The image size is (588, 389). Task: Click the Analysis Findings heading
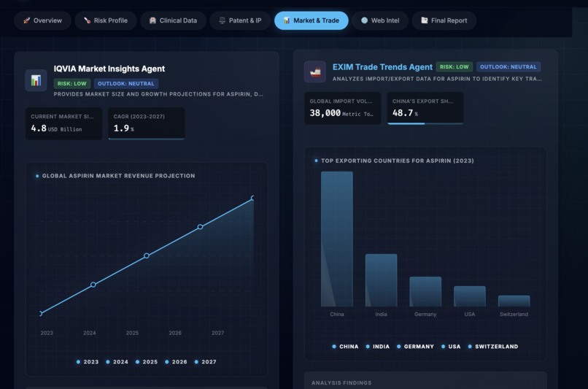[341, 383]
